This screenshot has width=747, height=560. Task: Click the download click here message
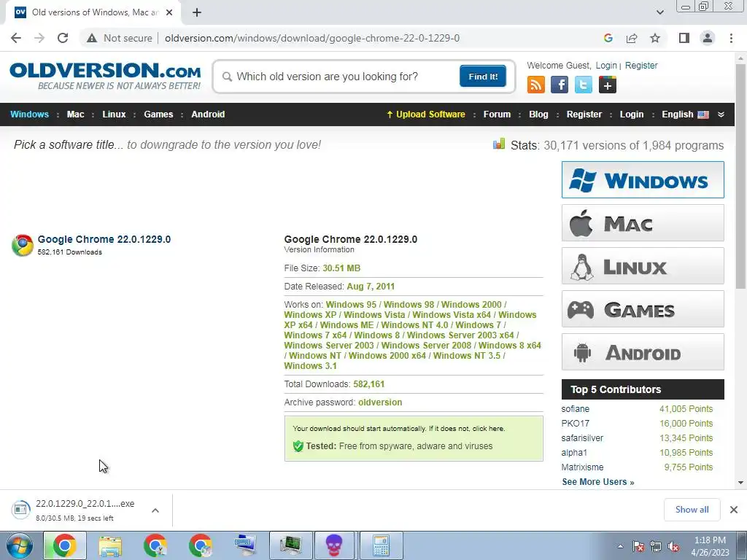pos(399,429)
